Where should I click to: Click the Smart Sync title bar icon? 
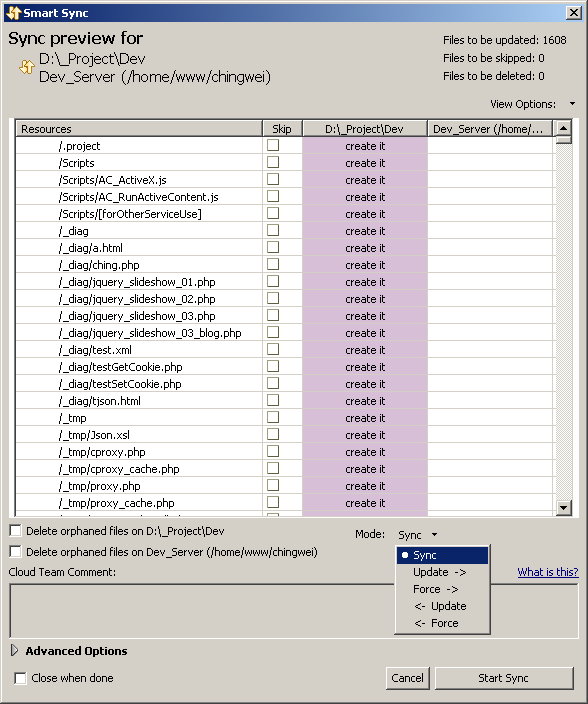coord(13,13)
